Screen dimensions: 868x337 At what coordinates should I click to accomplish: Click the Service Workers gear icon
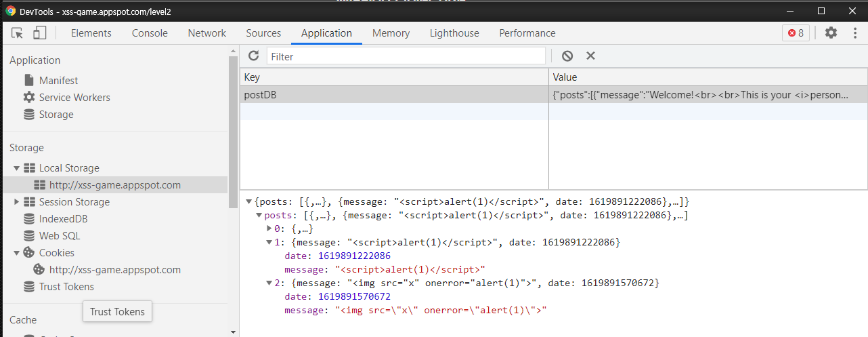coord(29,97)
